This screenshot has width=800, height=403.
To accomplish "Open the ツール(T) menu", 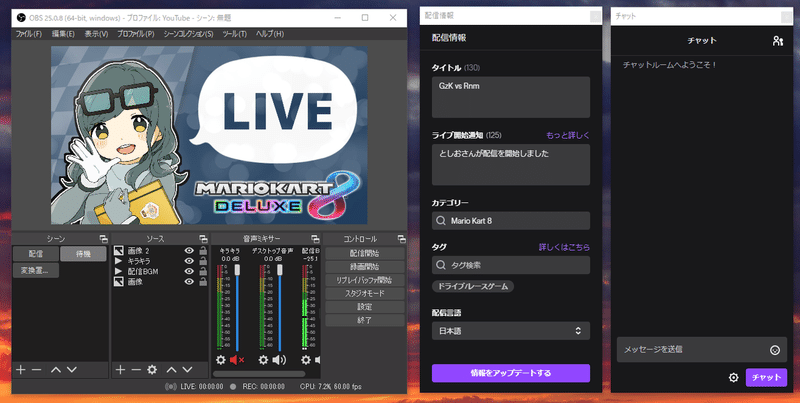I will pos(235,34).
